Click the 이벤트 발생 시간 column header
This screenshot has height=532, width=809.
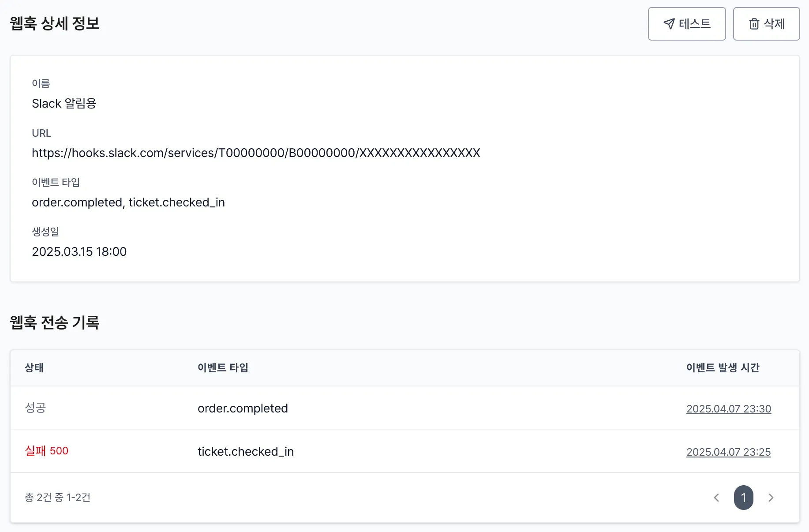[x=723, y=368]
